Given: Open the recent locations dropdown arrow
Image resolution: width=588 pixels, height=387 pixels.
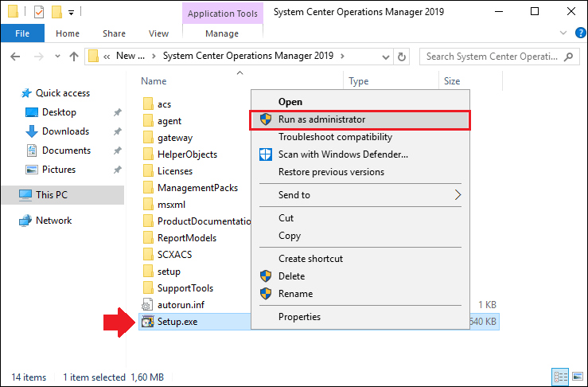Looking at the screenshot, I should [x=57, y=57].
